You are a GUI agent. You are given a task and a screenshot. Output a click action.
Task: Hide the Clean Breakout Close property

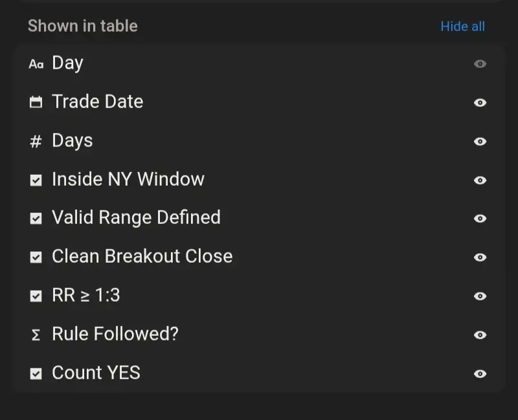480,257
